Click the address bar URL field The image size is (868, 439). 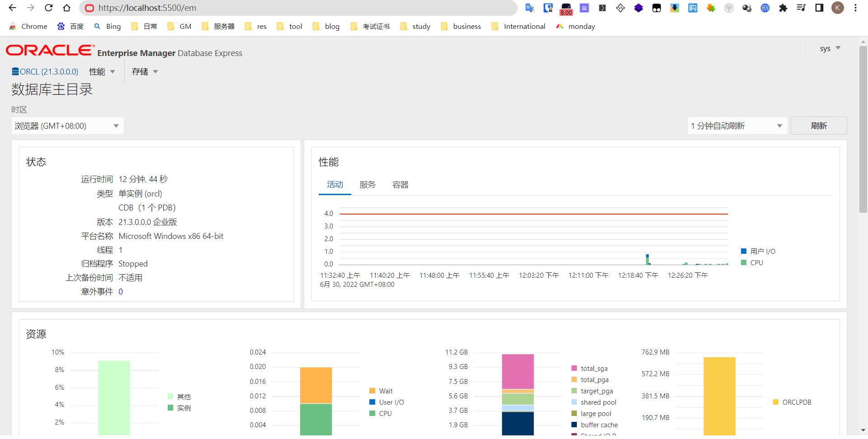tap(298, 8)
